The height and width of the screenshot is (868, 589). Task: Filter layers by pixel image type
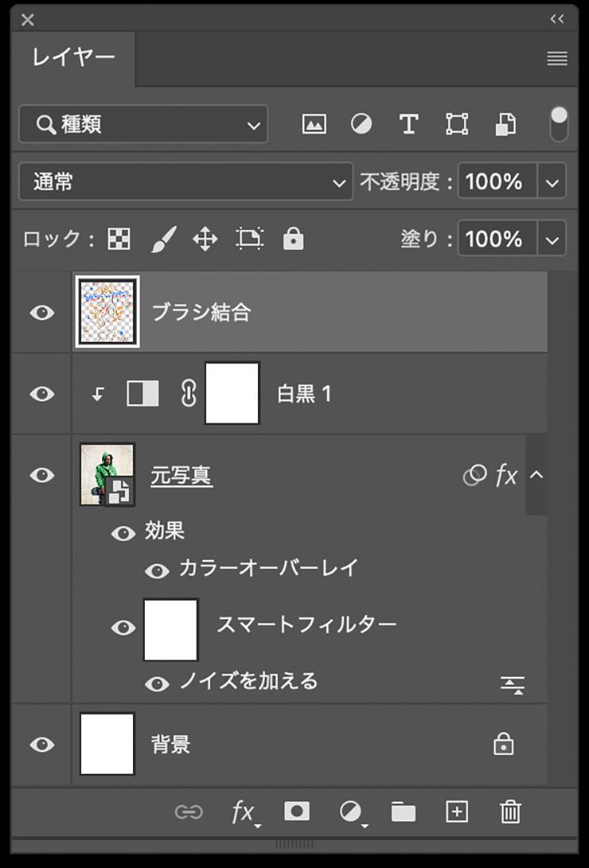[x=314, y=124]
